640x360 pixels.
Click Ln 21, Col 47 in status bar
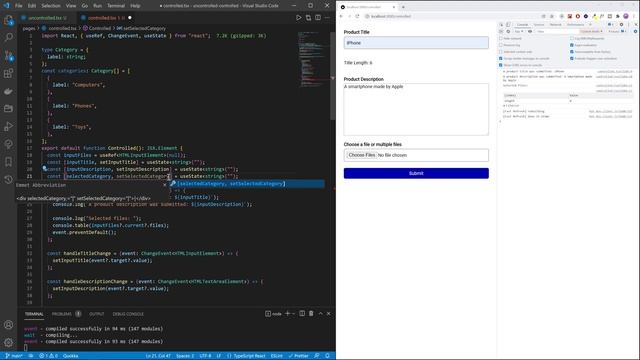158,356
